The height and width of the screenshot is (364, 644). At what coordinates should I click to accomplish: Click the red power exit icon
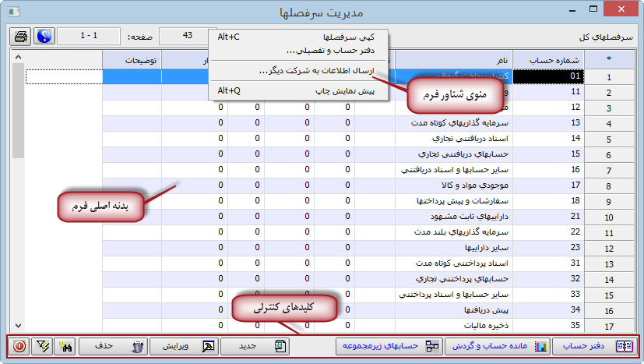pos(18,345)
